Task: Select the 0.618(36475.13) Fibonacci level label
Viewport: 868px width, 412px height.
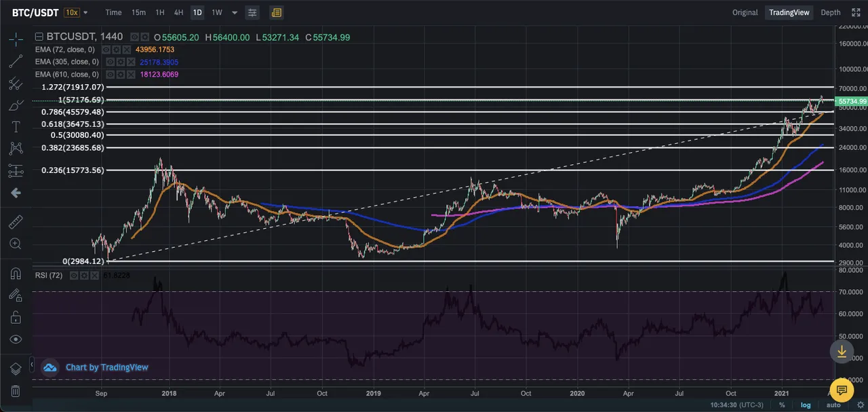Action: pyautogui.click(x=73, y=124)
